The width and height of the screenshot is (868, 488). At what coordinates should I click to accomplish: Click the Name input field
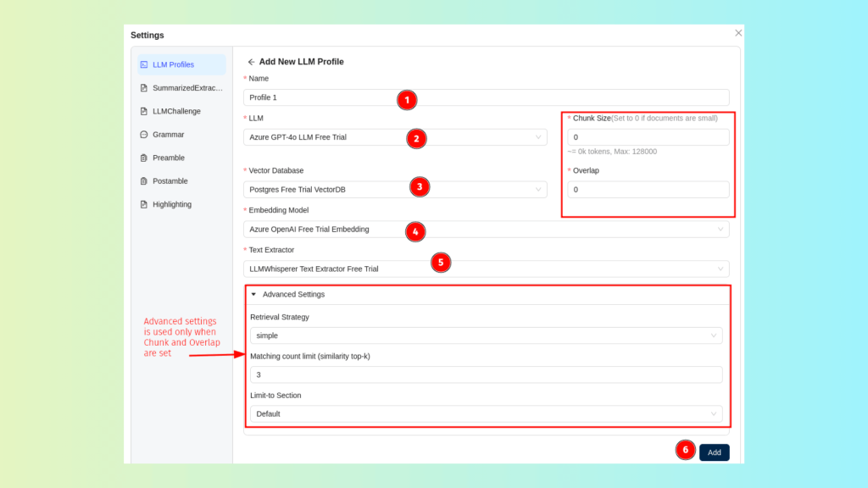[486, 97]
